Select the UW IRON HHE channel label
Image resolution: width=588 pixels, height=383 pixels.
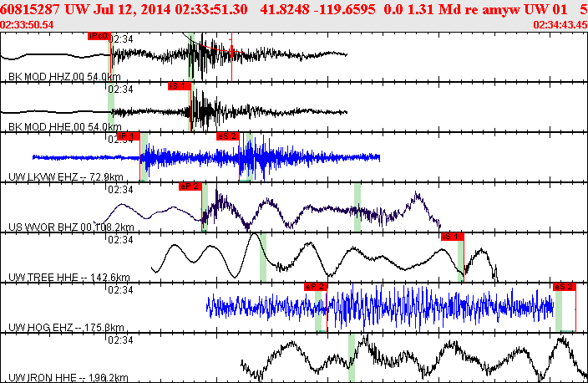pyautogui.click(x=68, y=378)
